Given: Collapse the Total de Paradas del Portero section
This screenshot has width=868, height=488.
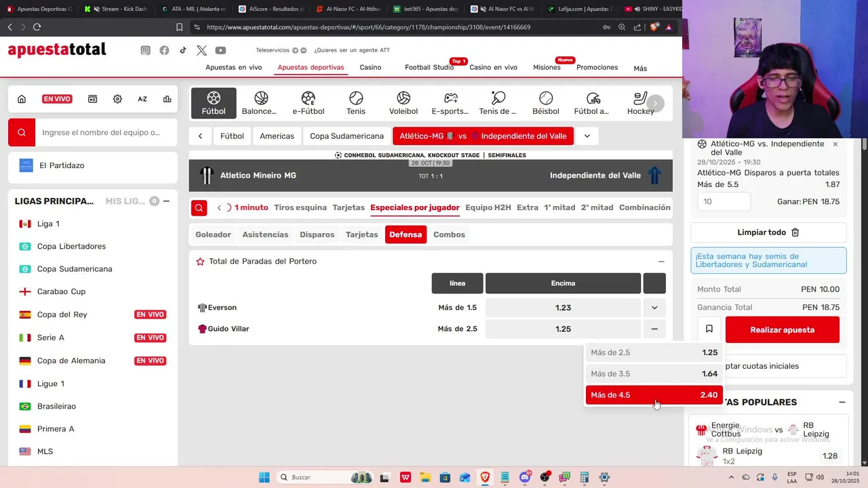Looking at the screenshot, I should 661,262.
